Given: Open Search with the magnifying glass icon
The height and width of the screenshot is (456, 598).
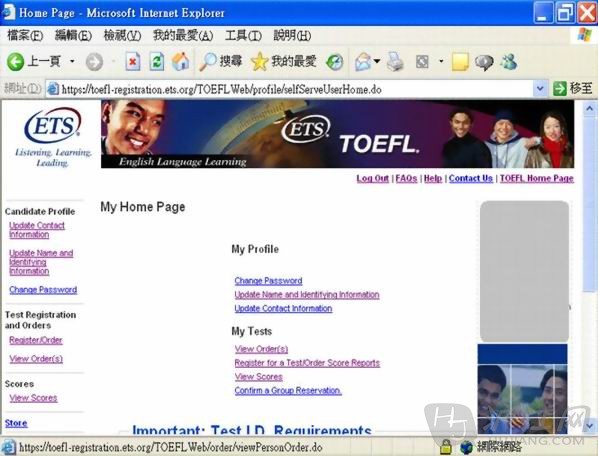Looking at the screenshot, I should coord(208,62).
